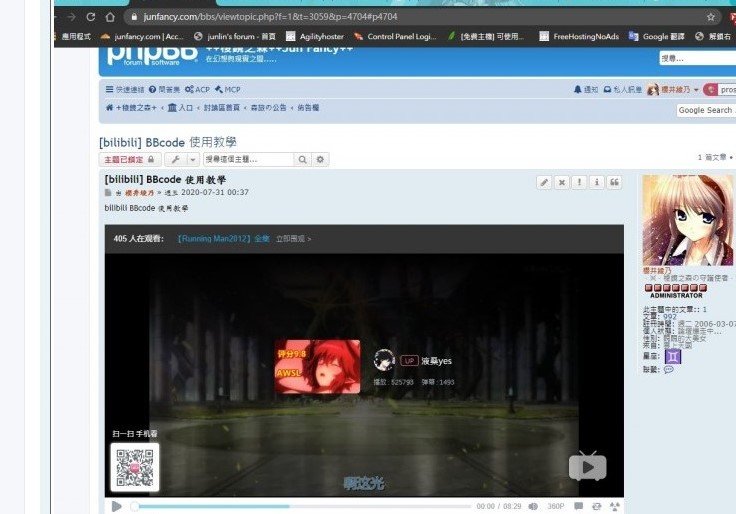Image resolution: width=736 pixels, height=514 pixels.
Task: Click the bilibili TV play overlay icon
Action: (588, 466)
